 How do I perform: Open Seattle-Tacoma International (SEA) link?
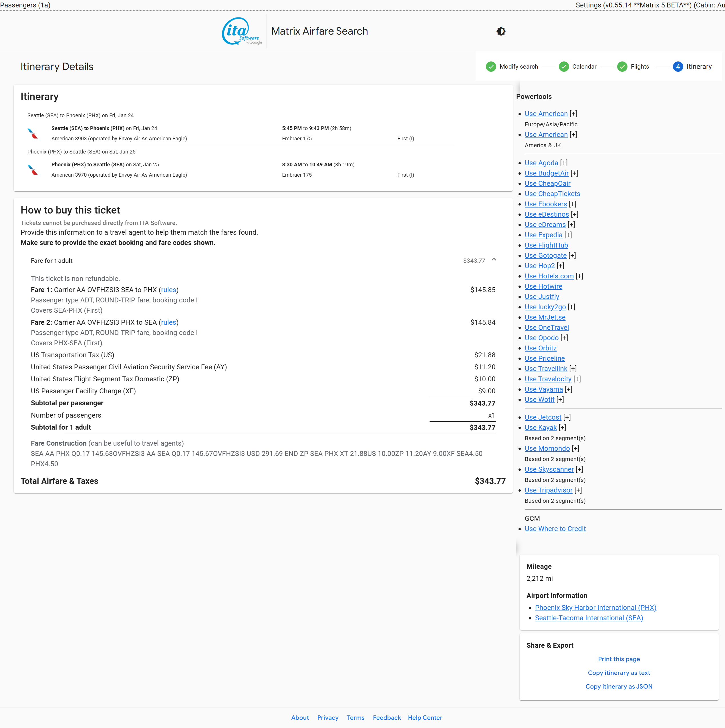[589, 618]
